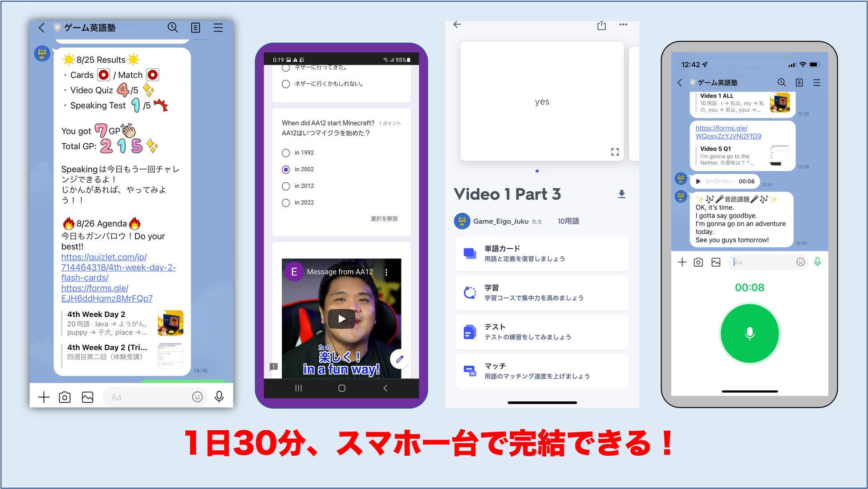Select the 'in 1992' radio option

286,153
